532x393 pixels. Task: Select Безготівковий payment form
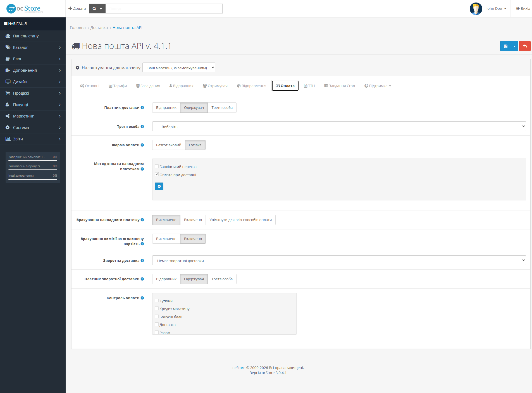click(169, 145)
